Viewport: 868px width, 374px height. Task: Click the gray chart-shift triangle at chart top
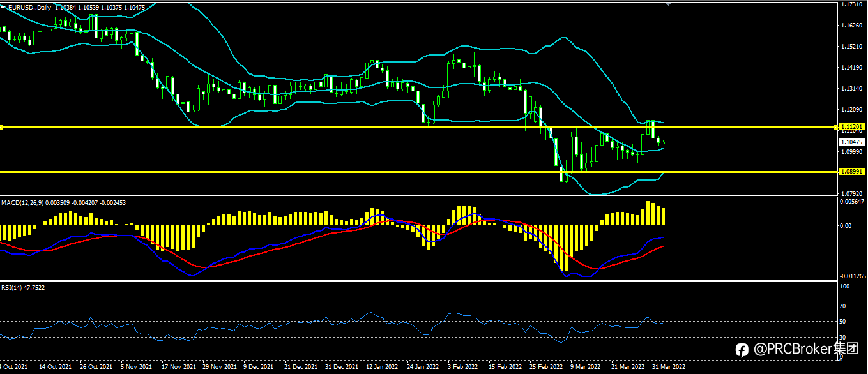[669, 4]
